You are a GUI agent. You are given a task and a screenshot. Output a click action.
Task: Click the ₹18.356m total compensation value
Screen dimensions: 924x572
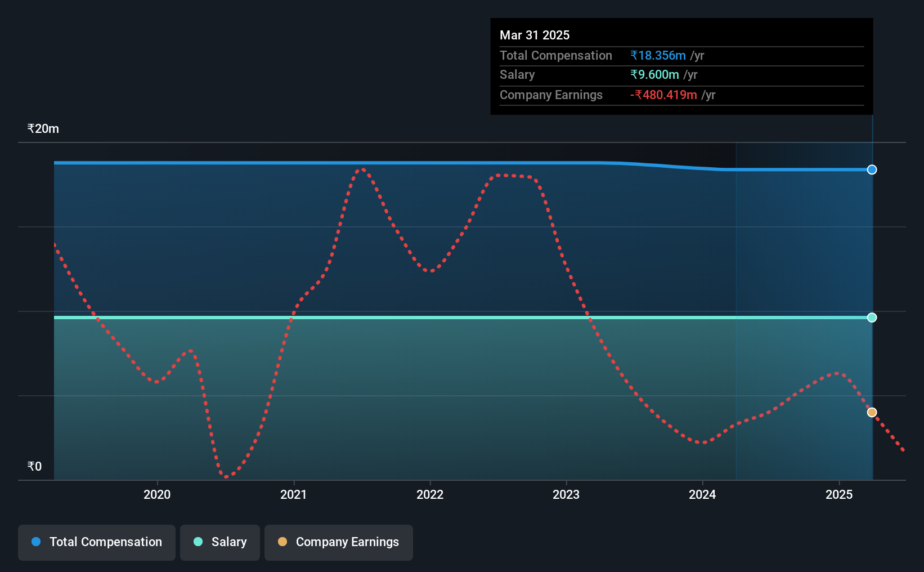point(658,55)
